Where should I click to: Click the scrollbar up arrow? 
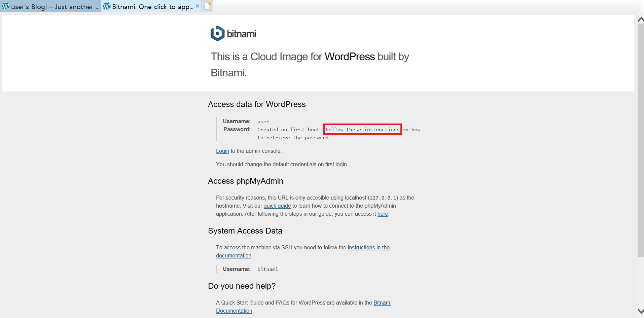641,20
